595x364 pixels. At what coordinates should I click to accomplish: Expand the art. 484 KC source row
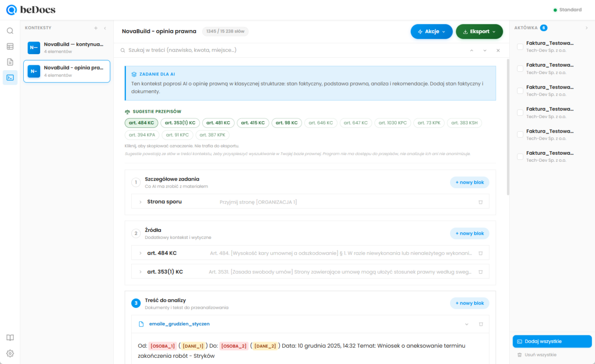(141, 253)
